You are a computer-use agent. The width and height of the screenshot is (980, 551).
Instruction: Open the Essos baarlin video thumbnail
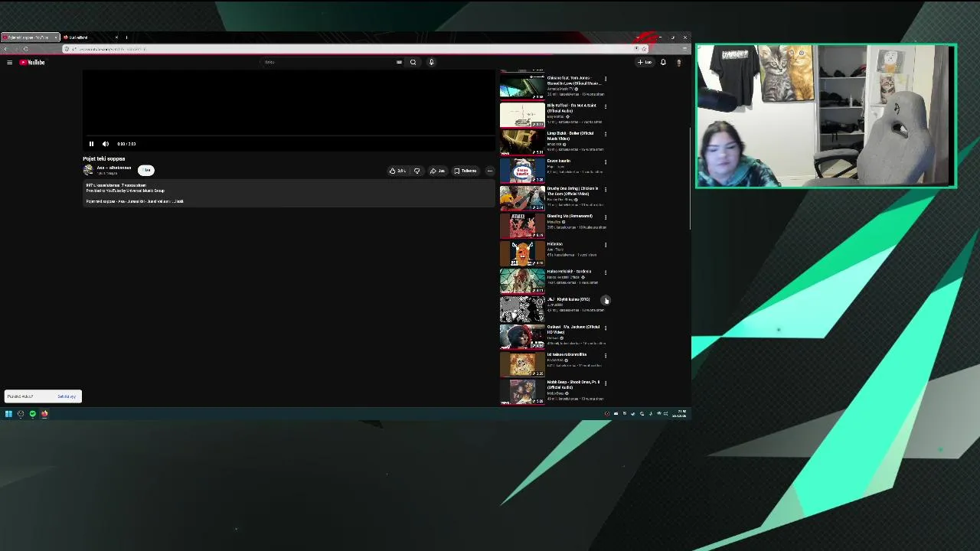522,170
